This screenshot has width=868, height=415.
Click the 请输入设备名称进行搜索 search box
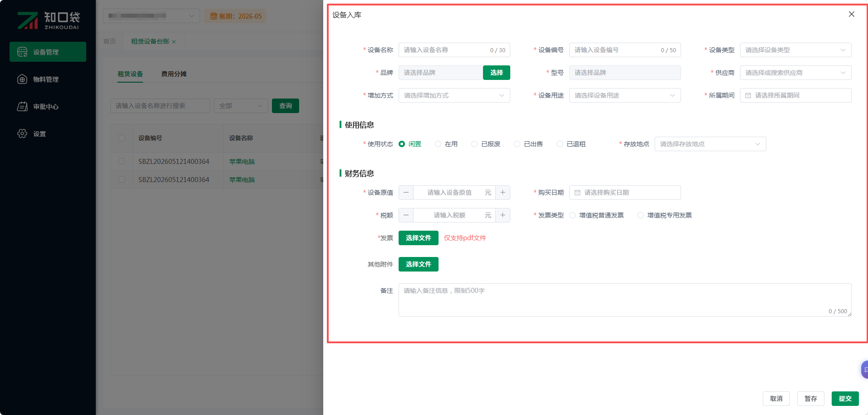click(160, 106)
